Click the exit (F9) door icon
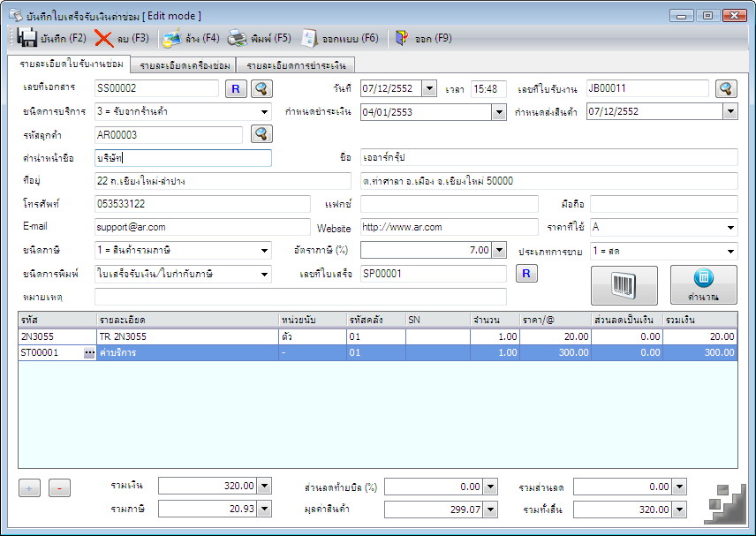Image resolution: width=756 pixels, height=536 pixels. click(x=402, y=38)
